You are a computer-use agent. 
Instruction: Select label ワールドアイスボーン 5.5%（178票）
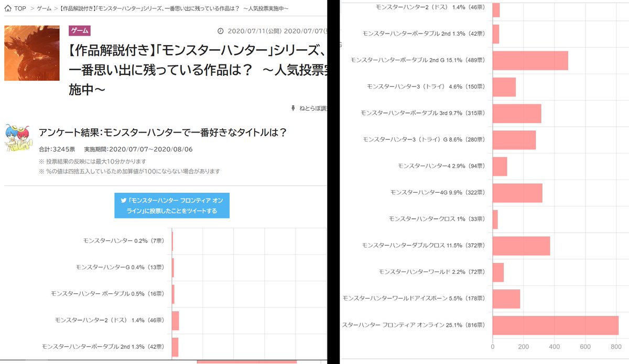click(x=414, y=299)
